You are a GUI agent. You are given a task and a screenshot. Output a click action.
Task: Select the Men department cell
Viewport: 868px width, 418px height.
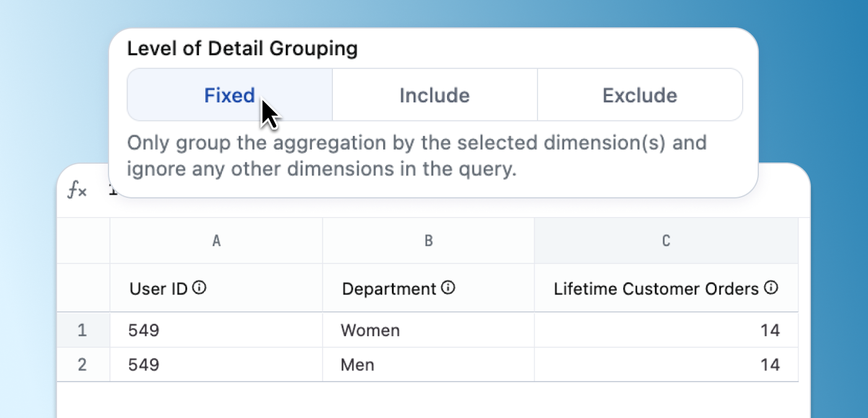pos(358,365)
